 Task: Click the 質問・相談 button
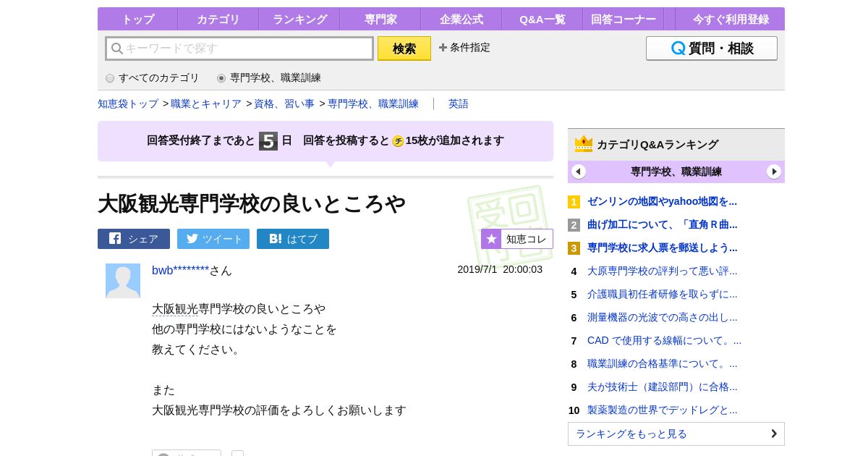[712, 48]
